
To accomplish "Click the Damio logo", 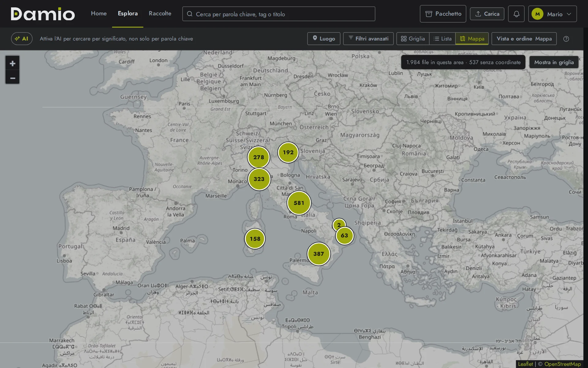I will pos(43,14).
